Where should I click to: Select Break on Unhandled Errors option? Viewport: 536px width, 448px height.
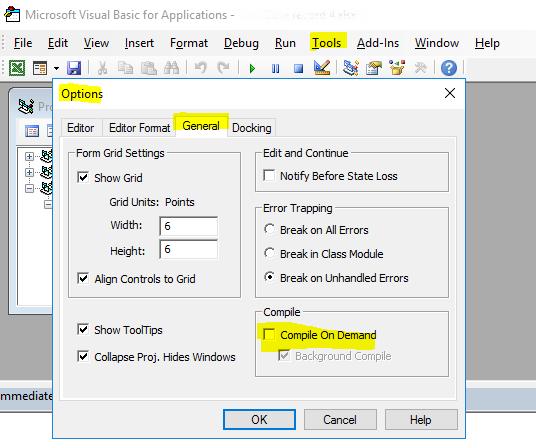click(270, 277)
